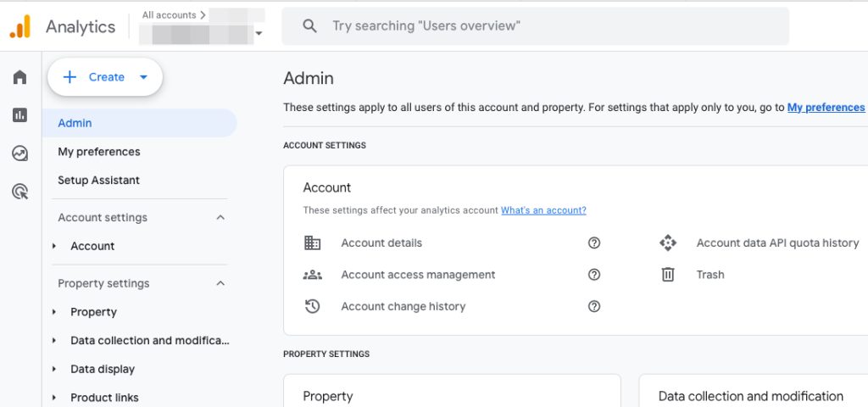Click help icon beside Account details
This screenshot has width=868, height=407.
point(594,243)
